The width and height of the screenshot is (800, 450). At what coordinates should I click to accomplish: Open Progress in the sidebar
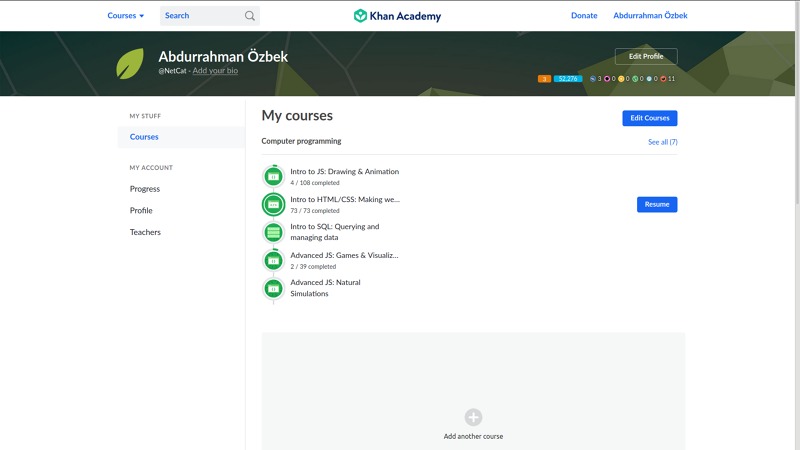(145, 189)
